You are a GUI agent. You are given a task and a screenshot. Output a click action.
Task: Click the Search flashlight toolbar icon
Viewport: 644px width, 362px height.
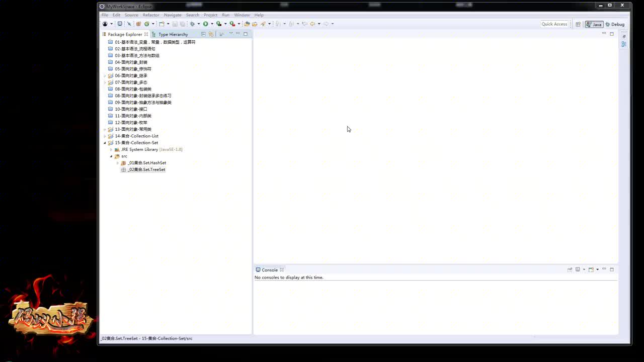coord(263,24)
